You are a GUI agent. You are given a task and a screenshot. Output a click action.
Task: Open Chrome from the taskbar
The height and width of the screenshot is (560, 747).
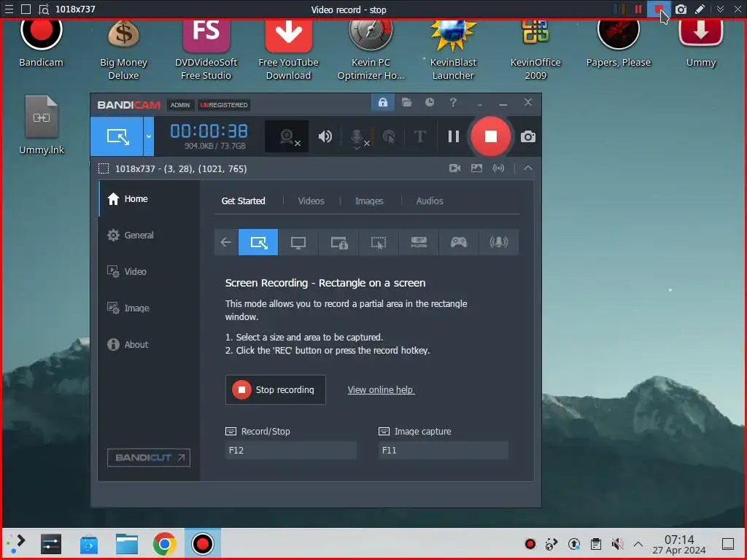164,544
